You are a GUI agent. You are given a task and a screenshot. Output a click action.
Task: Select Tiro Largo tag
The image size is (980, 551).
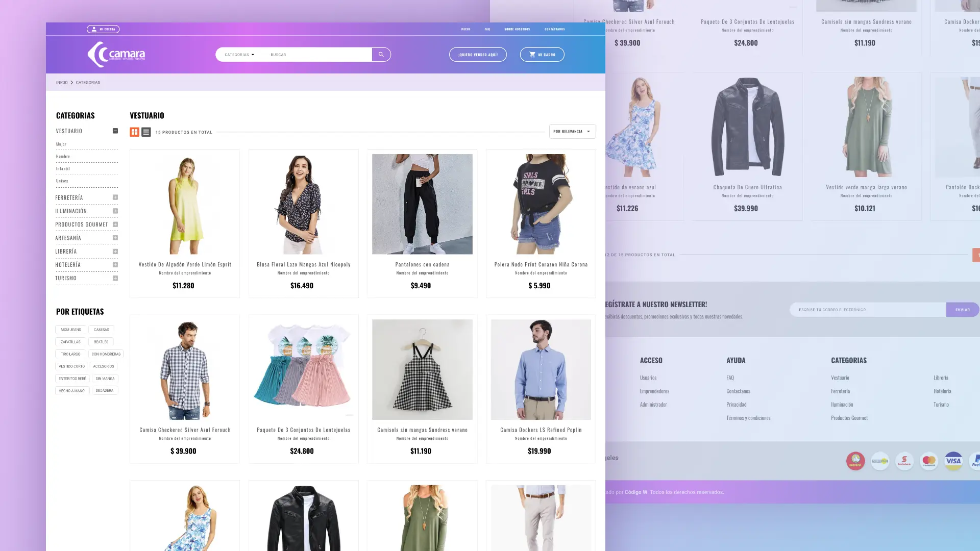pos(70,354)
